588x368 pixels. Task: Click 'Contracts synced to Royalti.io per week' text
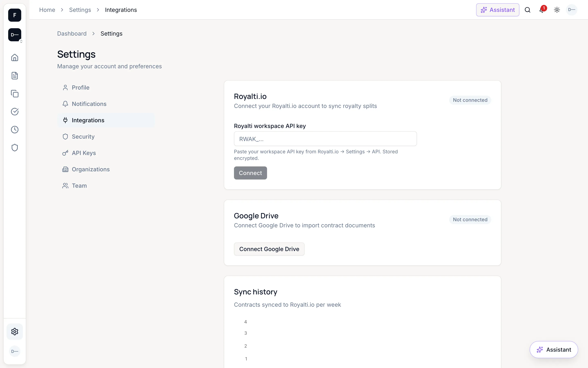click(x=287, y=305)
